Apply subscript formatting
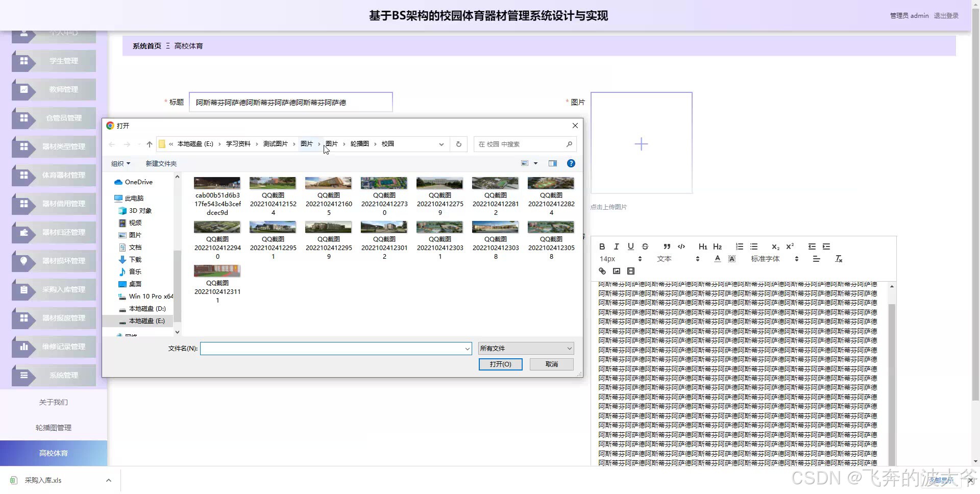 point(775,246)
